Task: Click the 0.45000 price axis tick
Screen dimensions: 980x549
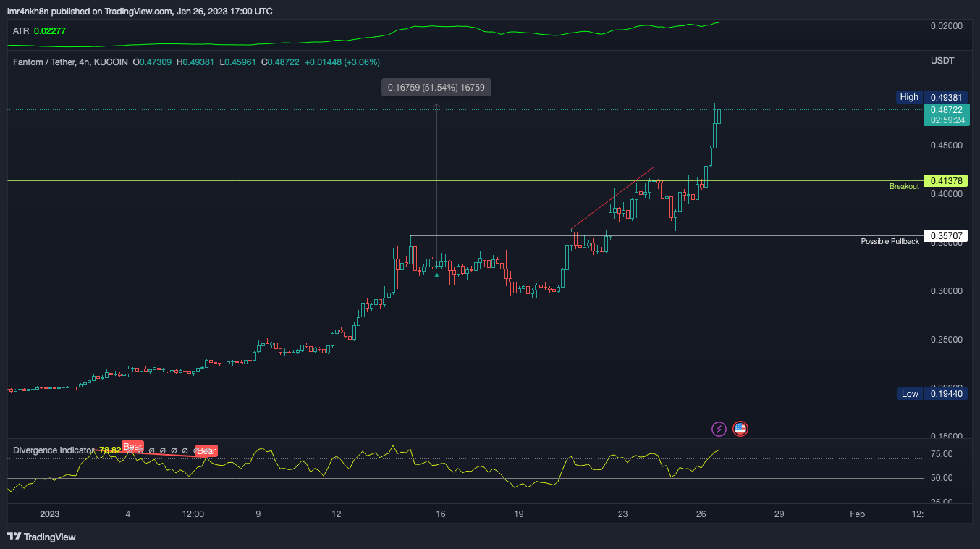Action: pyautogui.click(x=947, y=146)
